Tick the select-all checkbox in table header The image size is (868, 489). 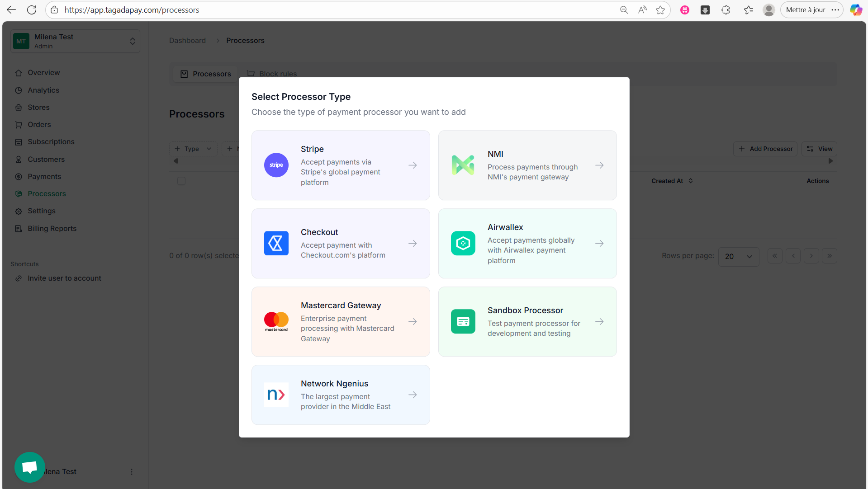(181, 181)
